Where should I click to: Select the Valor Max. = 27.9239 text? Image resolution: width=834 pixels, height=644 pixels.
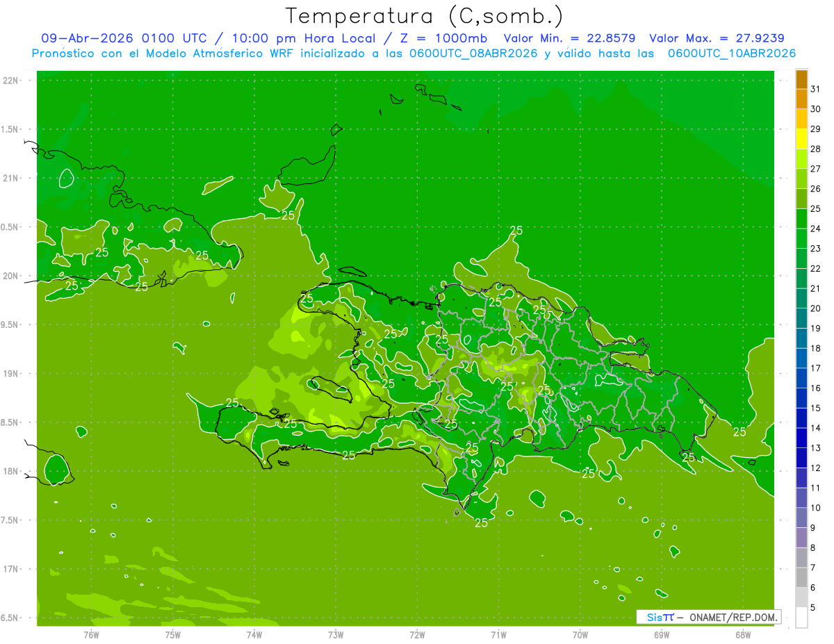(717, 38)
